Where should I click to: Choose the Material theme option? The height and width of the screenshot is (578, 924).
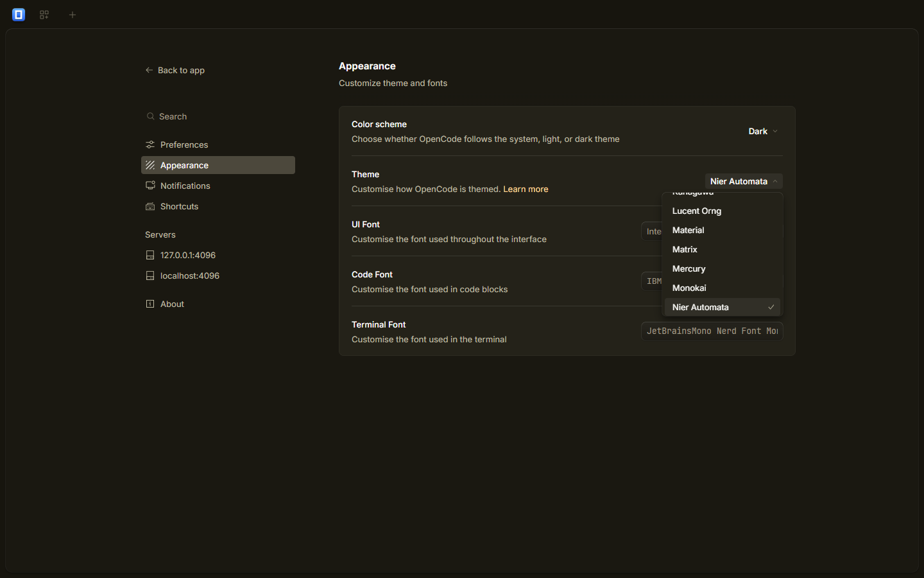click(723, 230)
